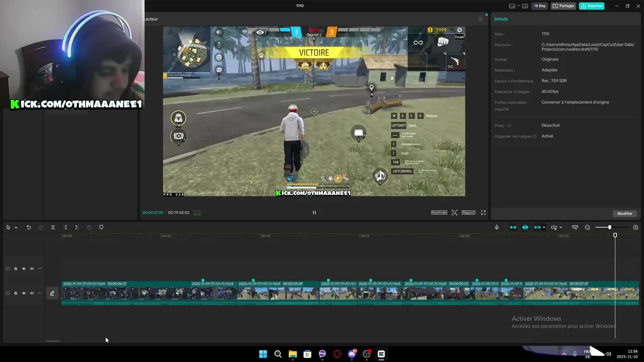This screenshot has height=362, width=644.
Task: Delete the right part from playhead
Action: click(x=77, y=227)
